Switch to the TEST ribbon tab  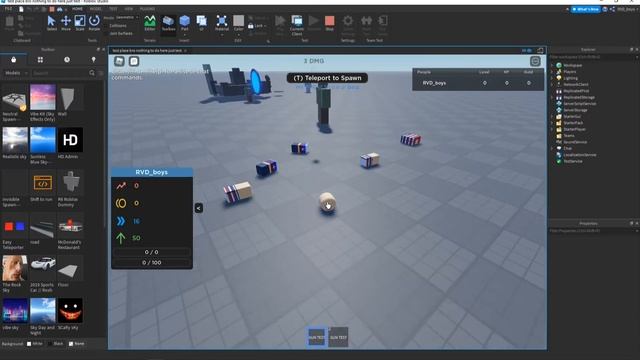113,9
